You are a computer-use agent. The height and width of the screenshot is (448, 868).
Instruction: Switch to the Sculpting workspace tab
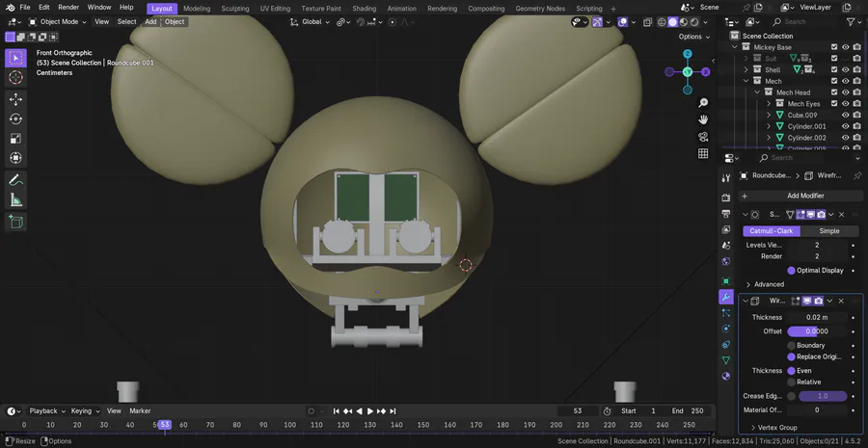(x=235, y=9)
